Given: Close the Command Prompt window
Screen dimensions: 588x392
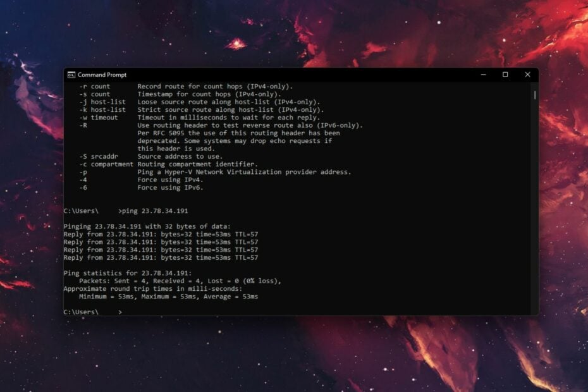Looking at the screenshot, I should (x=527, y=75).
